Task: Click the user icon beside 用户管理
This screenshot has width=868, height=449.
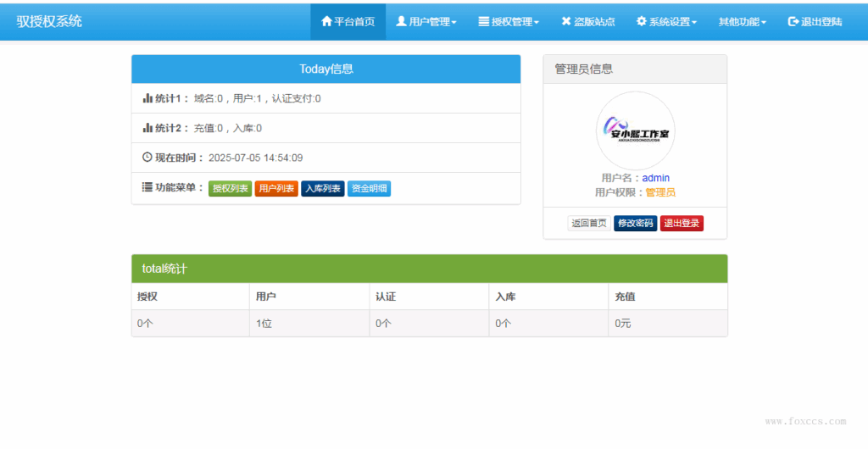Action: coord(401,21)
